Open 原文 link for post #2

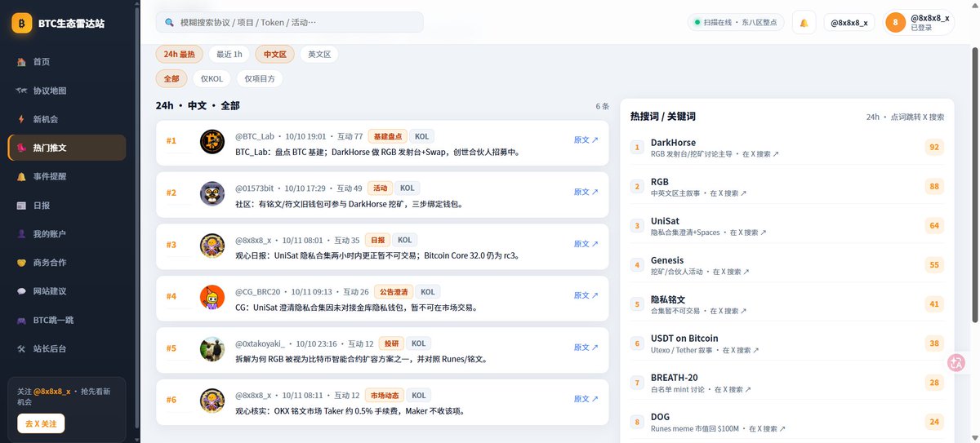point(586,193)
